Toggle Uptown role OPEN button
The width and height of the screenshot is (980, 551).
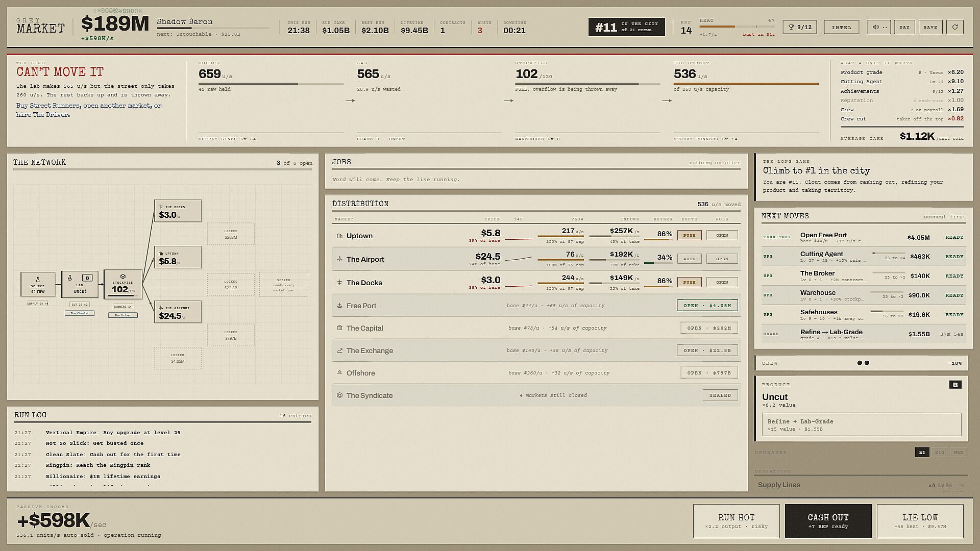(x=722, y=235)
